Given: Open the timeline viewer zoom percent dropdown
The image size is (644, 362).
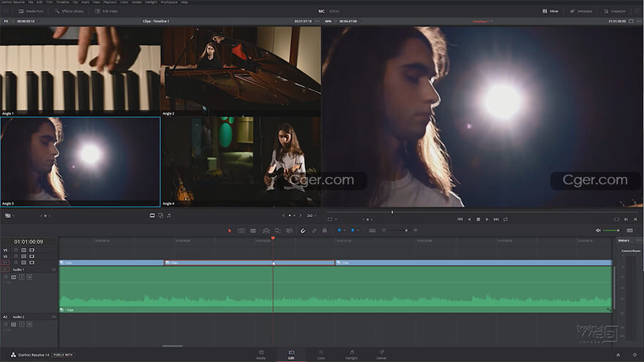Looking at the screenshot, I should coord(330,21).
